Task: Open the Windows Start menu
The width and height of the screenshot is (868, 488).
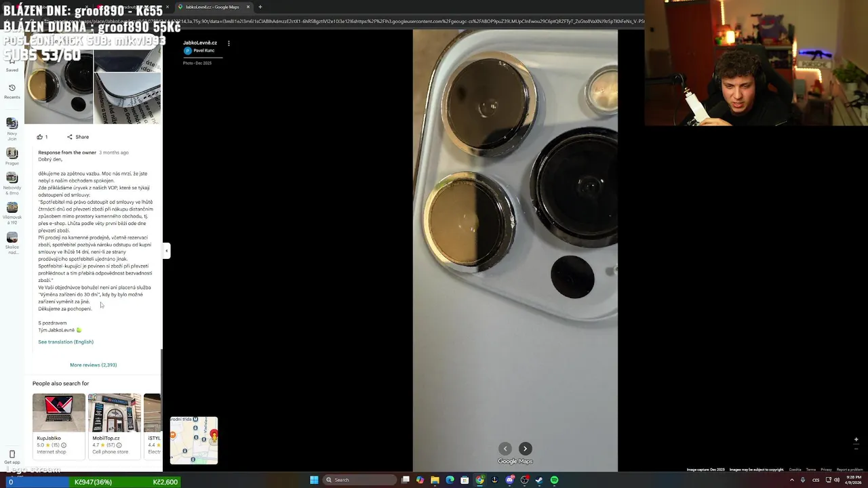Action: (314, 480)
